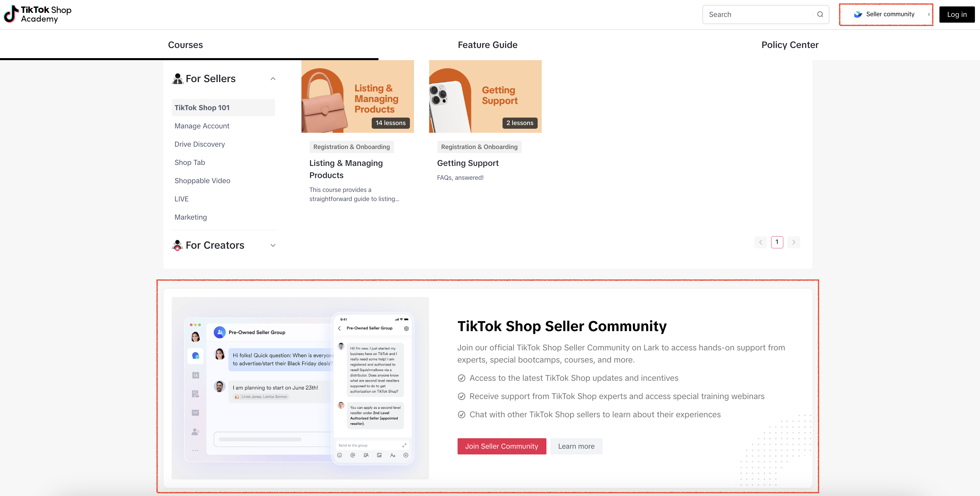Select Manage Account in the sidebar
The width and height of the screenshot is (980, 496).
click(202, 126)
